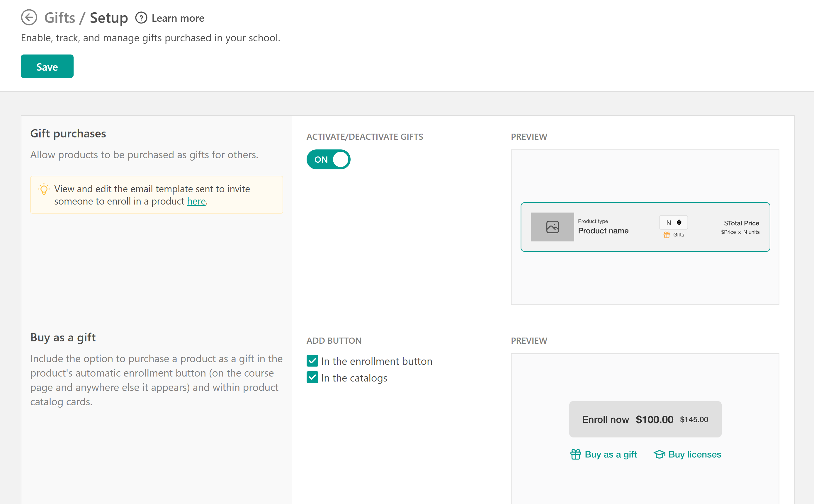Click the Gifts breadcrumb
814x504 pixels.
point(60,18)
